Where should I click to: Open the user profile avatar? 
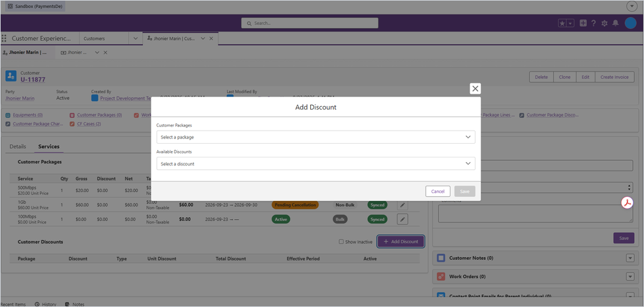[630, 23]
